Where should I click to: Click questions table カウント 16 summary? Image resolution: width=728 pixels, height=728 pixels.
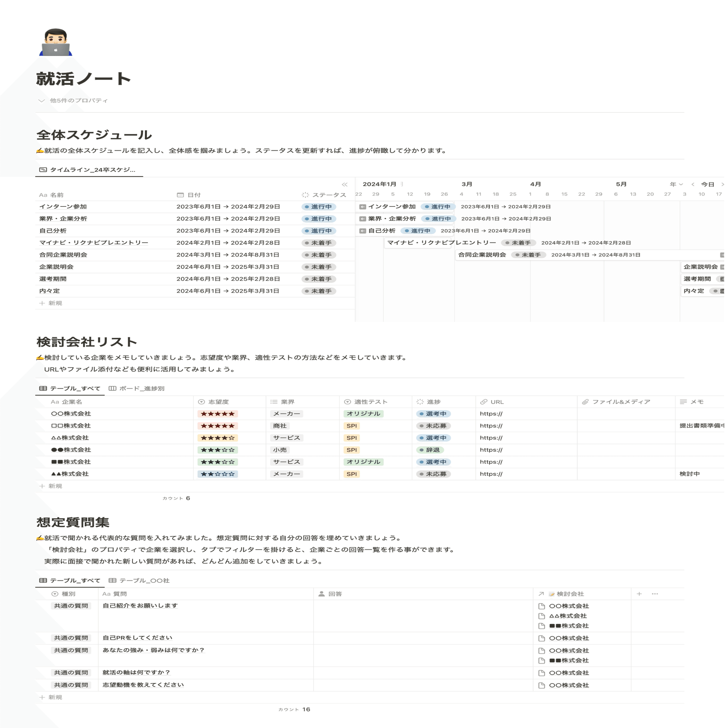tap(294, 709)
